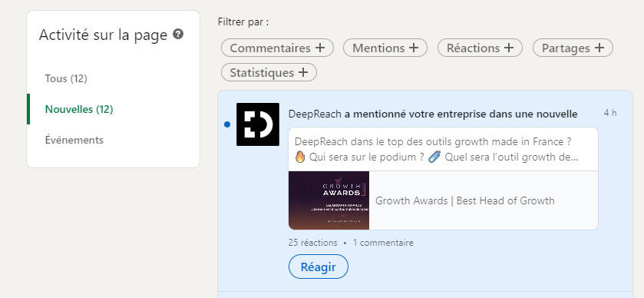Image resolution: width=644 pixels, height=298 pixels.
Task: Click the plus icon on Commentaires filter
Action: click(x=320, y=48)
